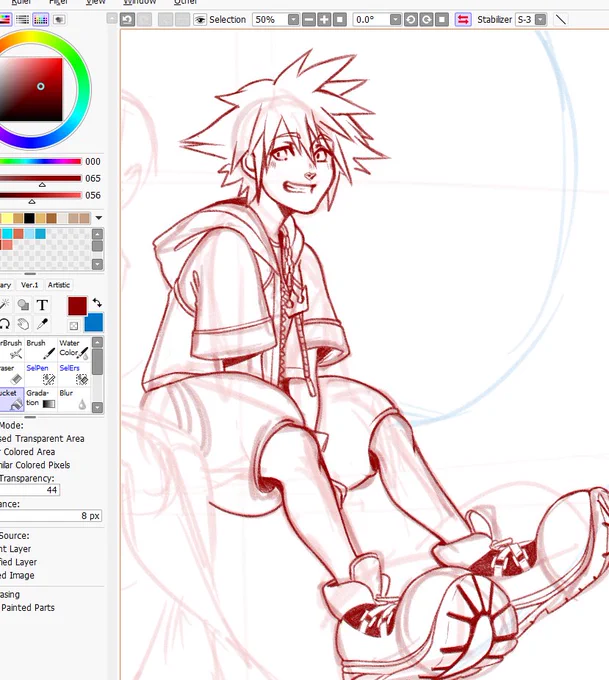
Task: Switch to the Ver.1 brush tab
Action: pos(29,285)
